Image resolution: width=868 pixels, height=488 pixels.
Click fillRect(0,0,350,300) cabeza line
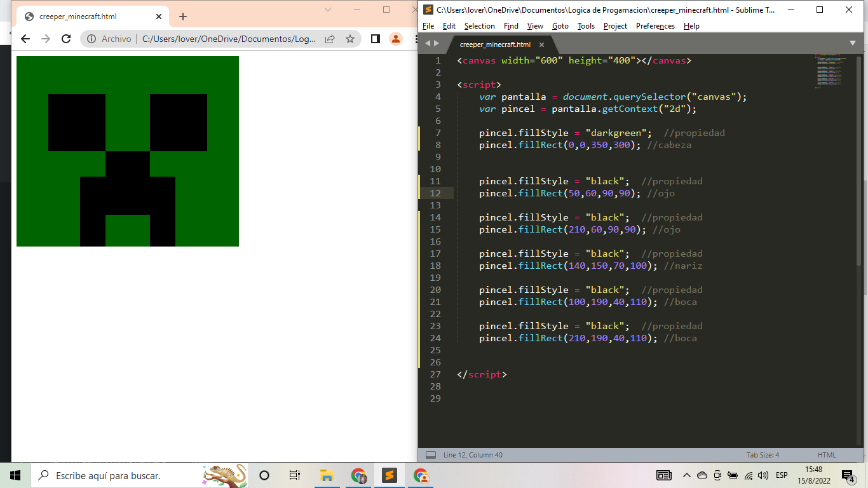585,145
